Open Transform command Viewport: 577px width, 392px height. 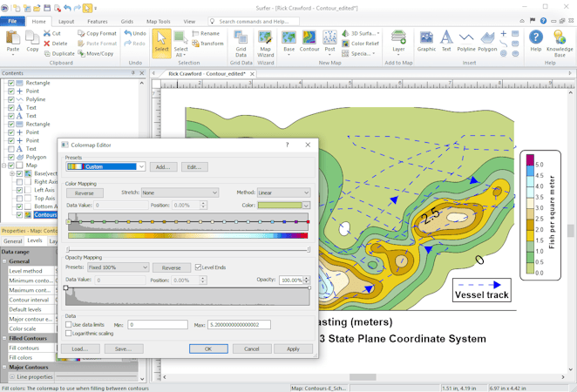208,44
